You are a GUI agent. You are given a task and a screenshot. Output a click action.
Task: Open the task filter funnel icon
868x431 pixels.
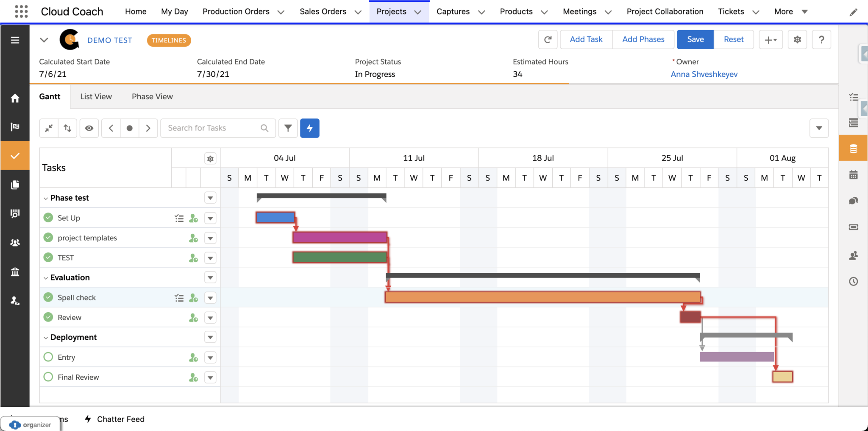tap(288, 128)
